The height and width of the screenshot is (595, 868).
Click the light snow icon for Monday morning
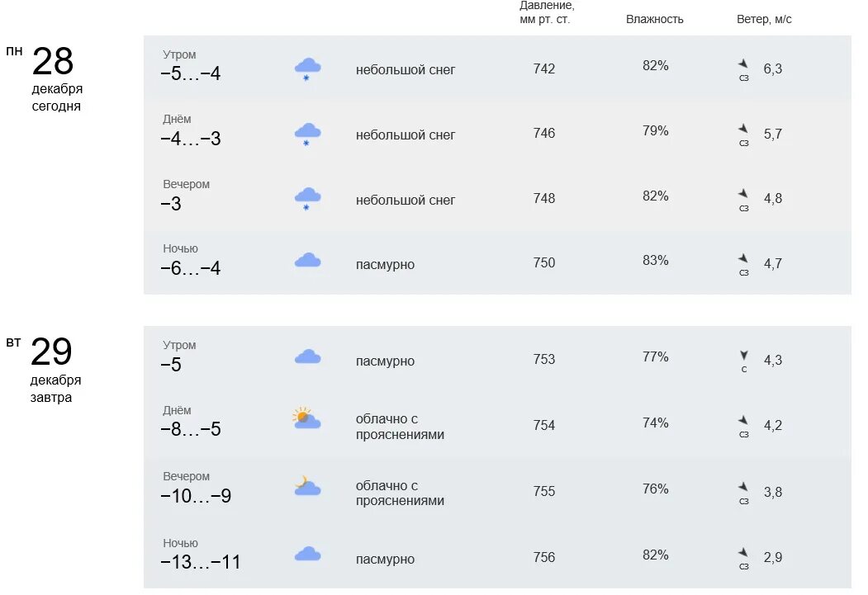pos(307,69)
